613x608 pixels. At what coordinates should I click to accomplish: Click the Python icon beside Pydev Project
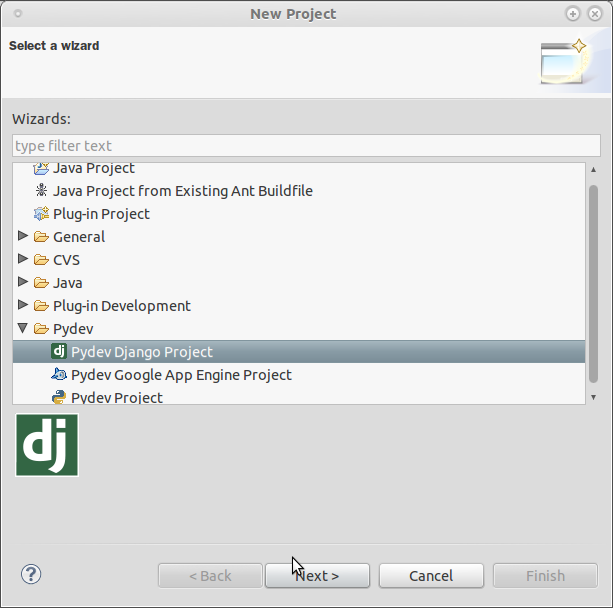pyautogui.click(x=59, y=397)
